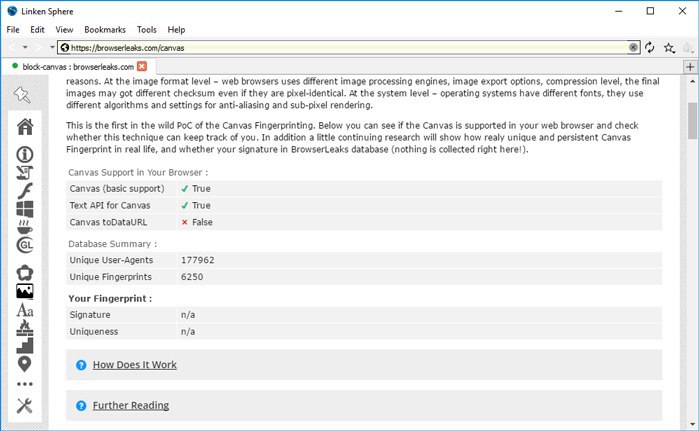The height and width of the screenshot is (431, 699).
Task: Click the question icon beside How Does It Work
Action: point(81,365)
